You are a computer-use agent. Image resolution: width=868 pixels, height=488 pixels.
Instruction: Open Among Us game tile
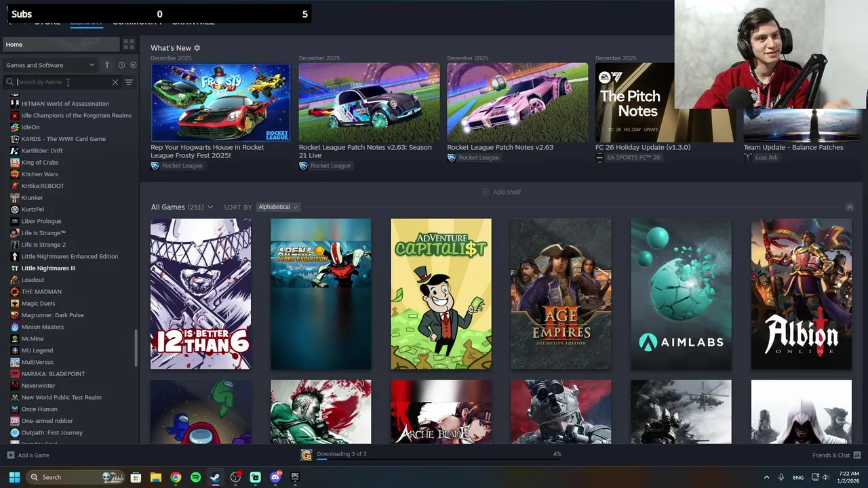coord(201,411)
